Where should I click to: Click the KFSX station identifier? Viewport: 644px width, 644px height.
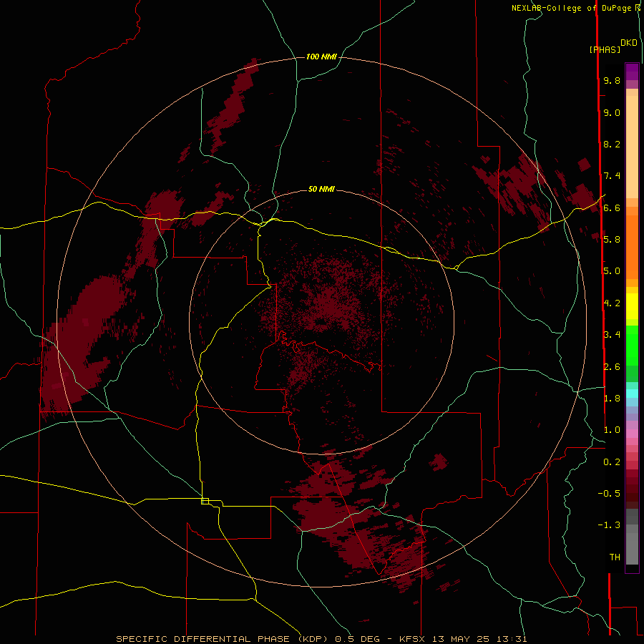(x=414, y=639)
